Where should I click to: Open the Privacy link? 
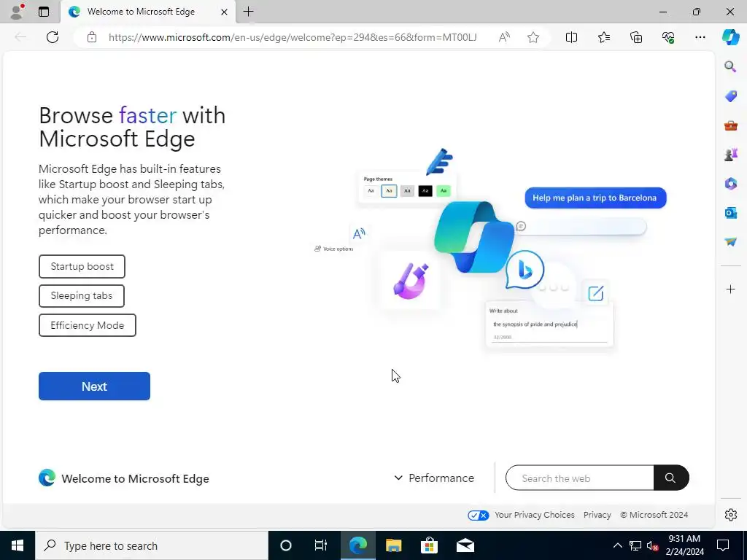(597, 515)
